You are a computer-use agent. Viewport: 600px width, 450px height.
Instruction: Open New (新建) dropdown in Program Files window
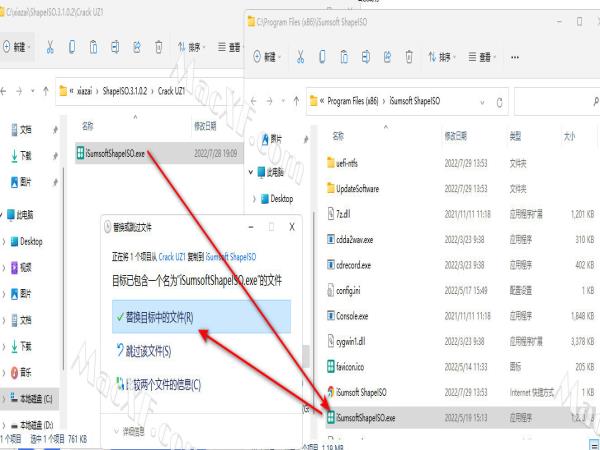[x=267, y=57]
